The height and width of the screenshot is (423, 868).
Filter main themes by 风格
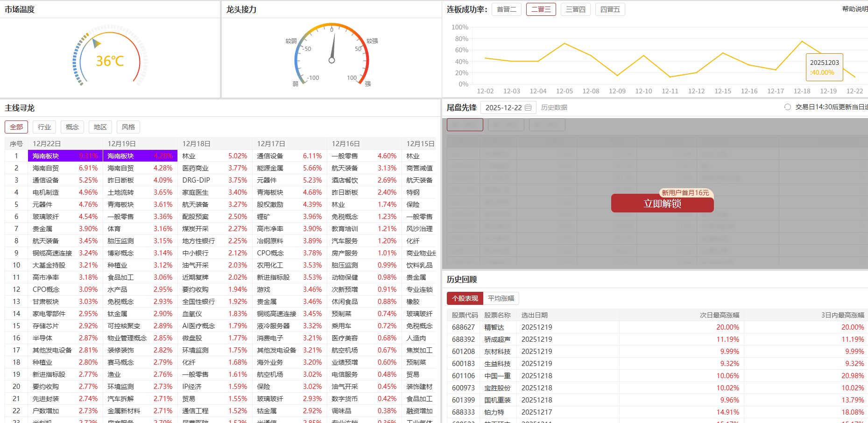coord(128,127)
